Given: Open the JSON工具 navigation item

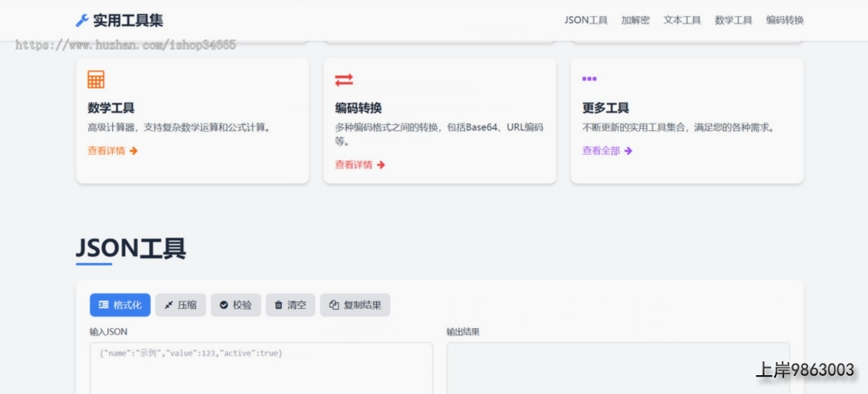Looking at the screenshot, I should [x=586, y=20].
